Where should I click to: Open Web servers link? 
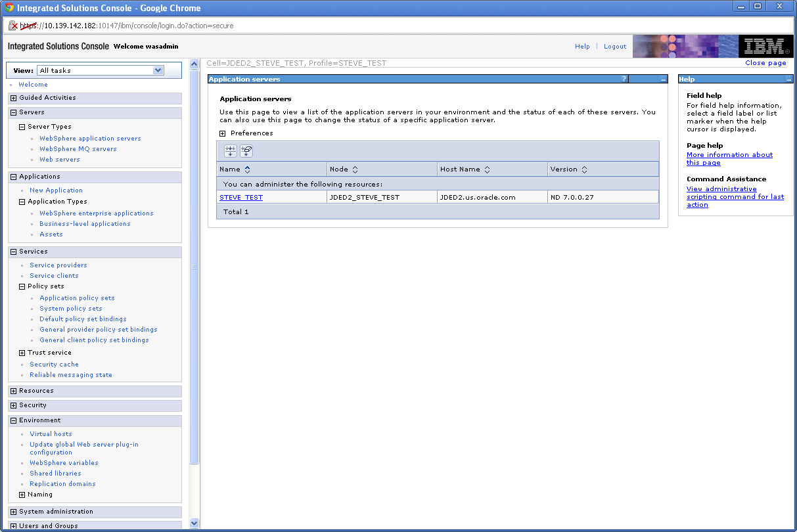(60, 160)
